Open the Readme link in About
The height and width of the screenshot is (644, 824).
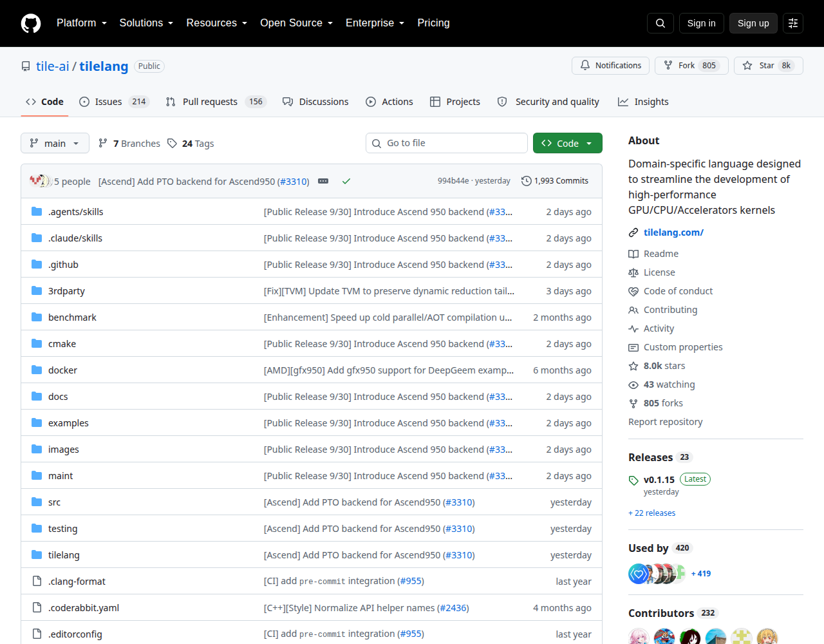[653, 254]
